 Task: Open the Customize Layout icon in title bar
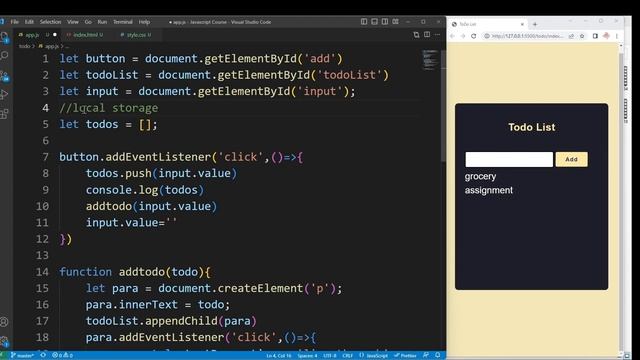tap(396, 22)
